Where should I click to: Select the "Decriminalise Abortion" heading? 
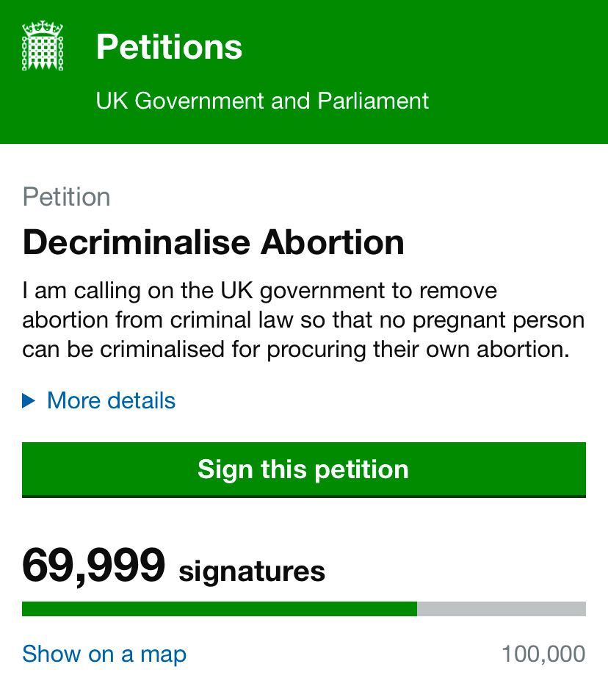[213, 242]
